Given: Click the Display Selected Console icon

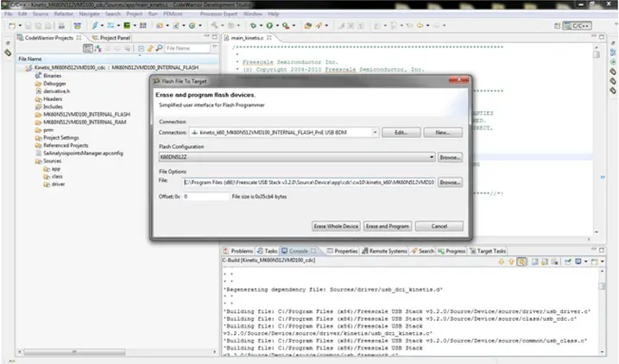Looking at the screenshot, I should point(578,261).
